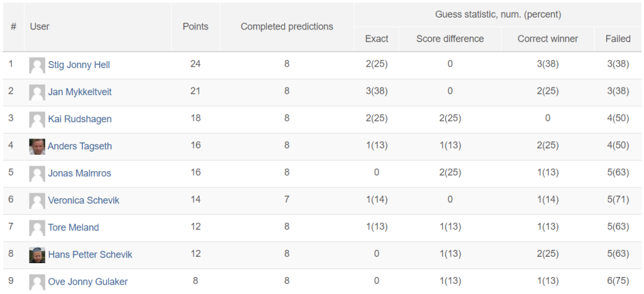Viewport: 644px width, 294px height.
Task: Click Veronica Schevik's avatar icon
Action: (37, 201)
